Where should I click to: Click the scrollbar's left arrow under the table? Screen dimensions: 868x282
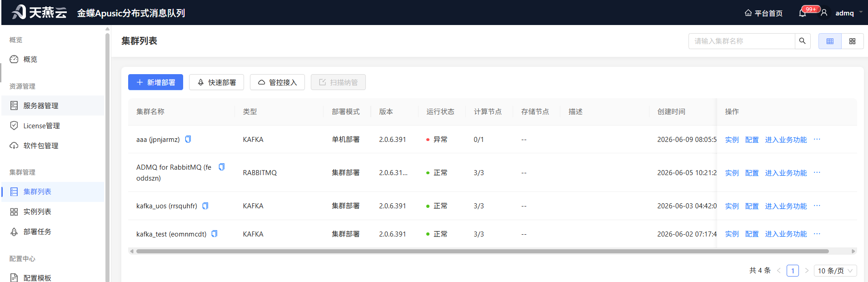[x=132, y=251]
